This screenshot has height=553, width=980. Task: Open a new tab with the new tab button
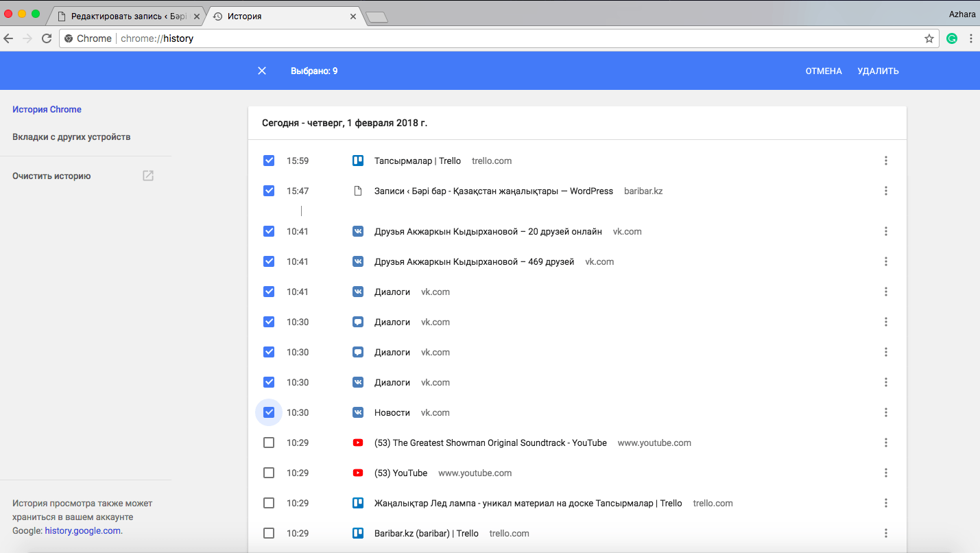point(377,17)
